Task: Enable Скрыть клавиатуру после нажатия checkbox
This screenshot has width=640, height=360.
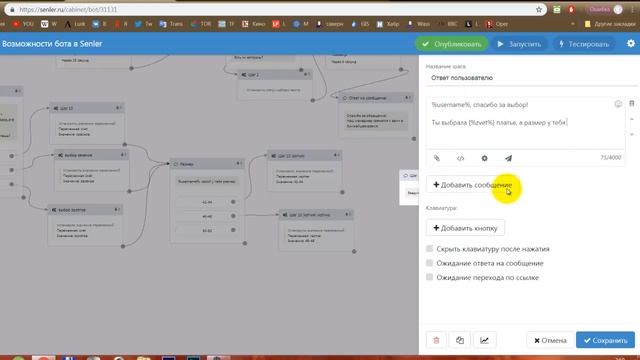Action: click(x=429, y=249)
